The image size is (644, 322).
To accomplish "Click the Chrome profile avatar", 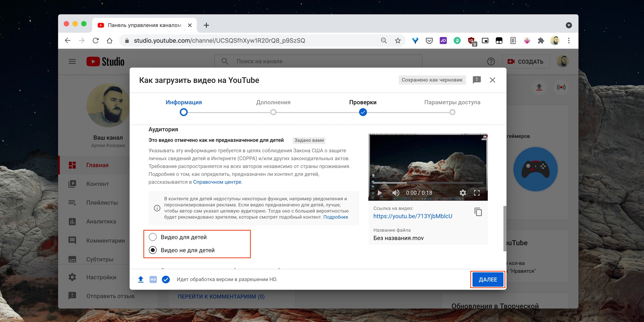I will pyautogui.click(x=555, y=40).
